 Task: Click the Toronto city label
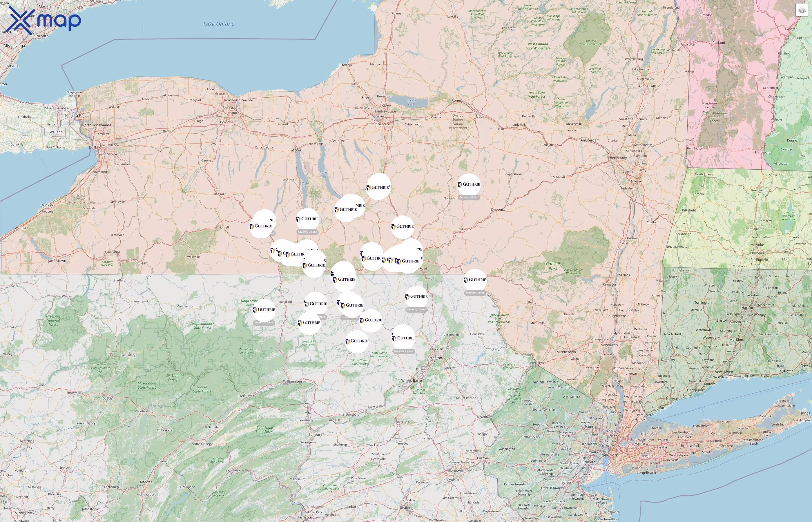[42, 36]
